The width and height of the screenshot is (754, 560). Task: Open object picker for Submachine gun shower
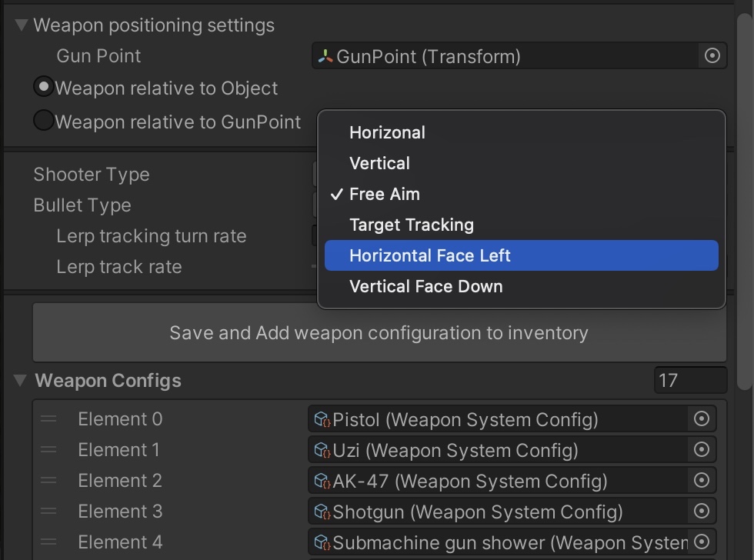click(701, 542)
